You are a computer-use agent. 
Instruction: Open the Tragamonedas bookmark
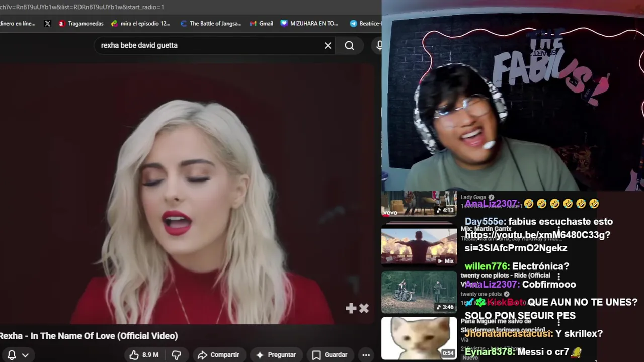tap(81, 23)
